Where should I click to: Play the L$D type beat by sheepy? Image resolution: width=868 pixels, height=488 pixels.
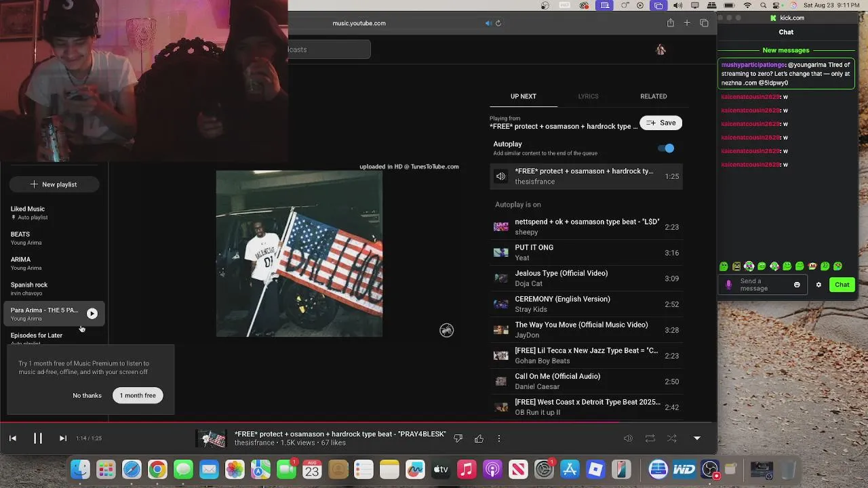(x=587, y=227)
